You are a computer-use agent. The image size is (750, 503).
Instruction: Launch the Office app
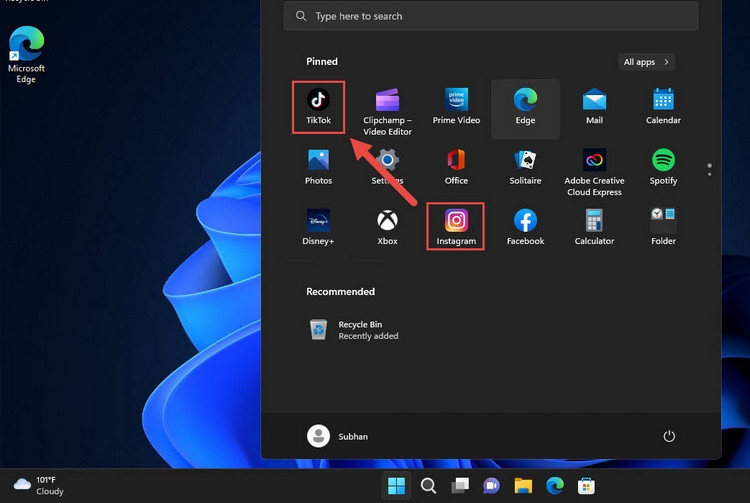(x=456, y=167)
